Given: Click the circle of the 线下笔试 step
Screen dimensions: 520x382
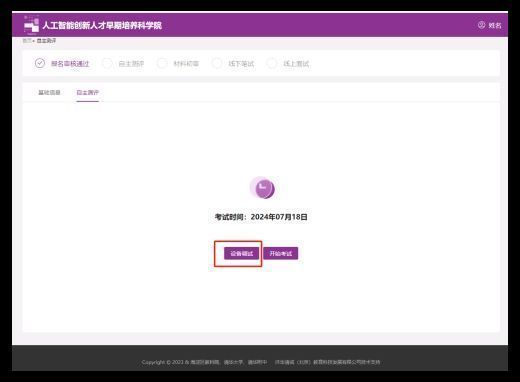Looking at the screenshot, I should tap(217, 63).
